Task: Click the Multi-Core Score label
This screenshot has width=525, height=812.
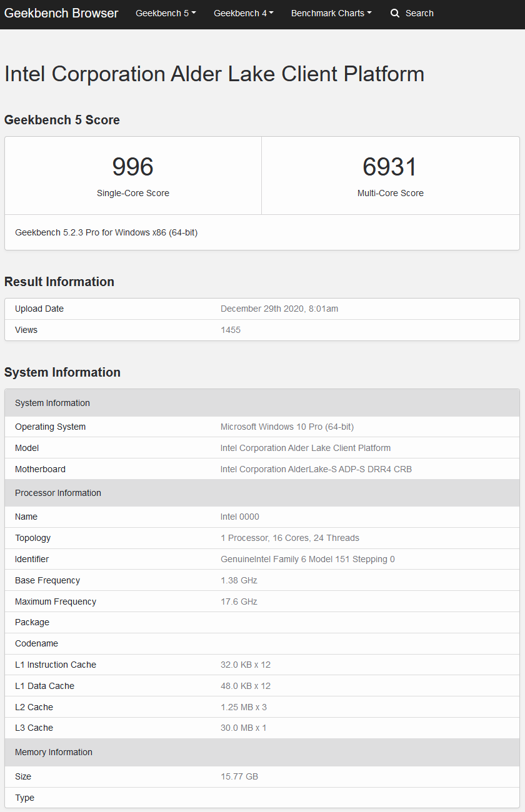Action: pyautogui.click(x=391, y=193)
